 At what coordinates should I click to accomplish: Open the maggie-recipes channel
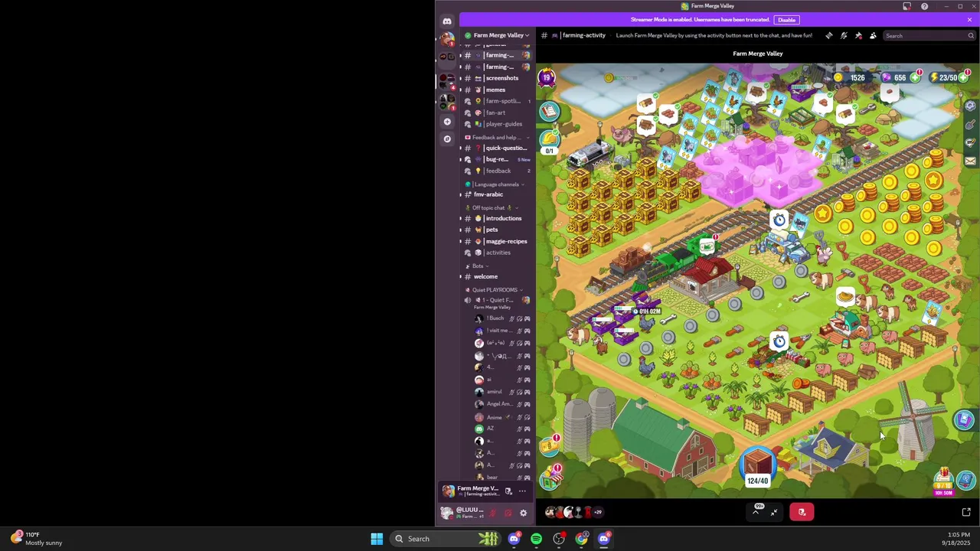[x=495, y=241]
